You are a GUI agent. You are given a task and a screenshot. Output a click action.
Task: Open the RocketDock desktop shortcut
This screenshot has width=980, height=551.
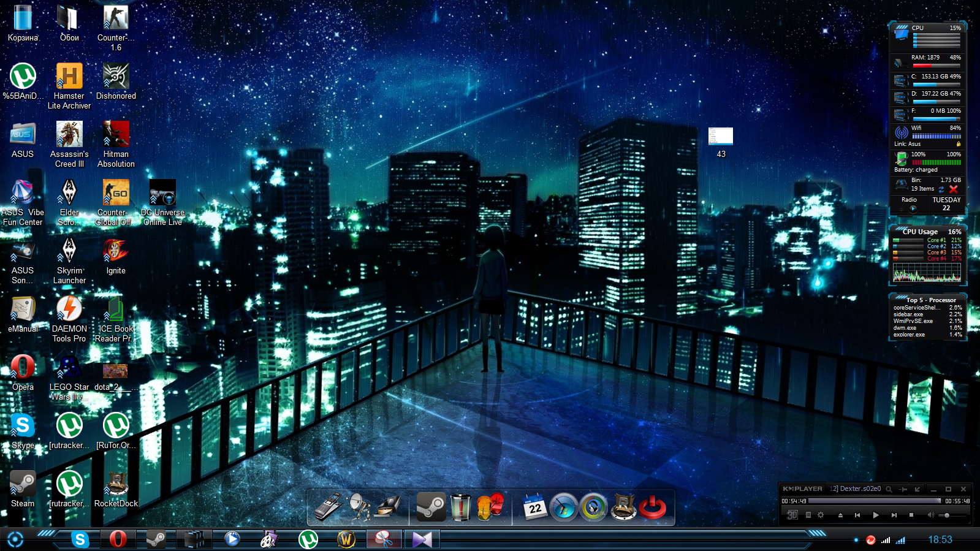click(116, 489)
